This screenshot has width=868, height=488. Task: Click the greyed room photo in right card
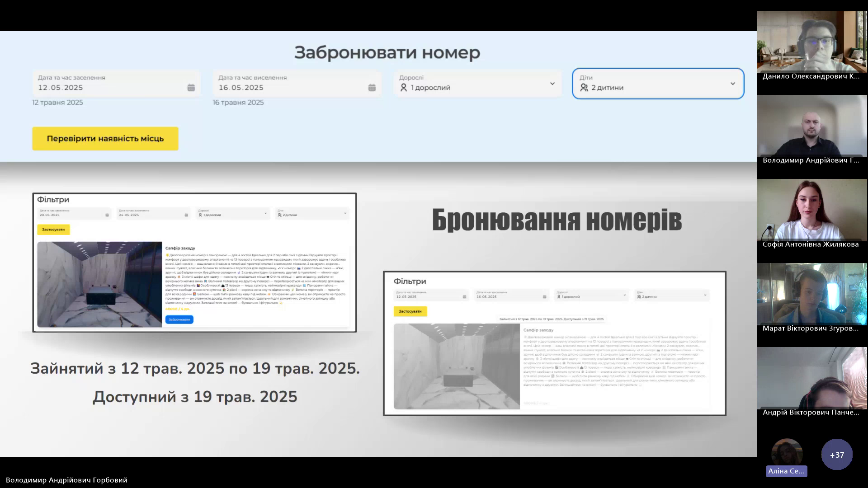[457, 366]
